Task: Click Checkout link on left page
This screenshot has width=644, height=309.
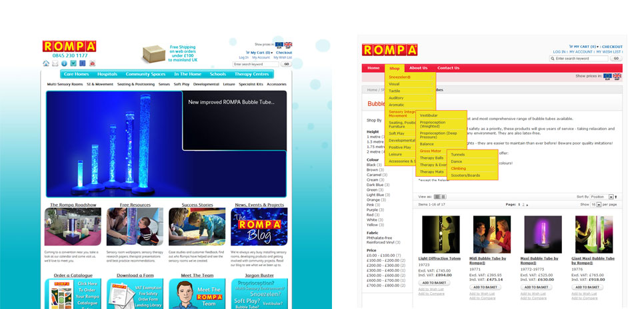Action: tap(284, 53)
